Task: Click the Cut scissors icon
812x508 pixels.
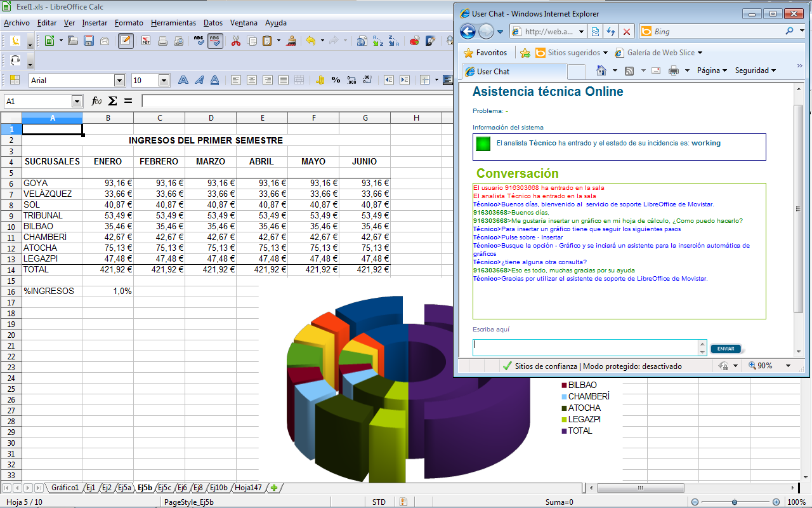Action: coord(236,41)
